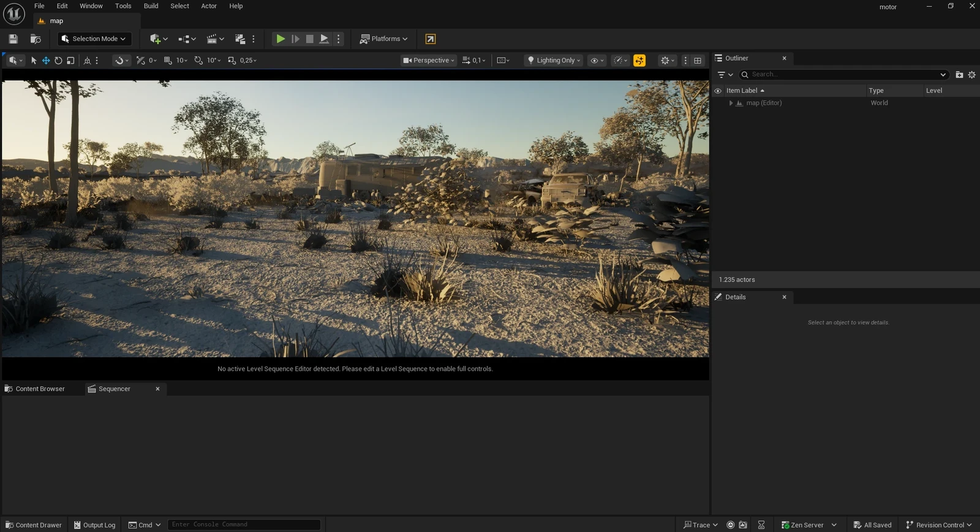This screenshot has width=980, height=532.
Task: Click the Save current level icon
Action: (x=13, y=39)
